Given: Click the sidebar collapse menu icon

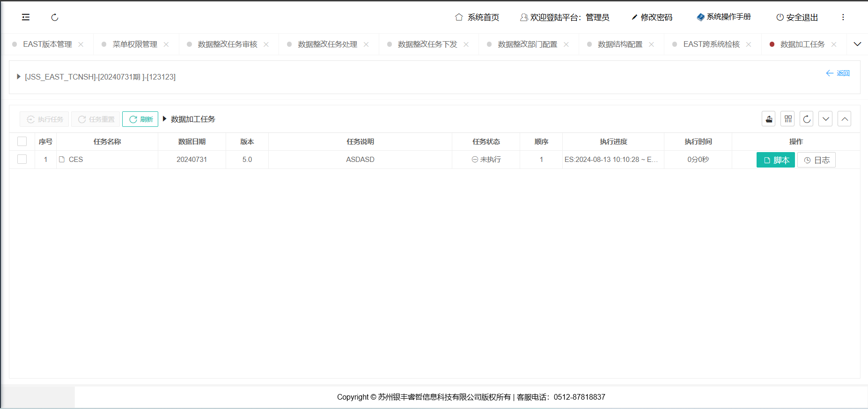Looking at the screenshot, I should (x=26, y=17).
